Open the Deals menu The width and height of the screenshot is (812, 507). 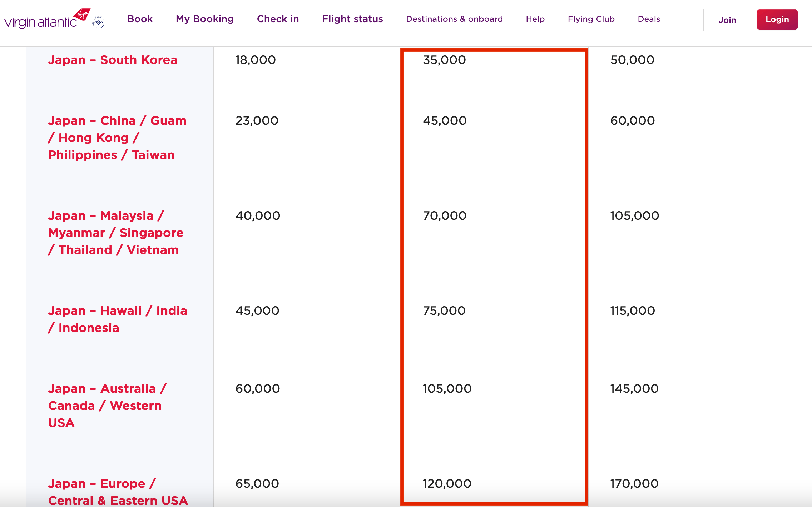(649, 19)
